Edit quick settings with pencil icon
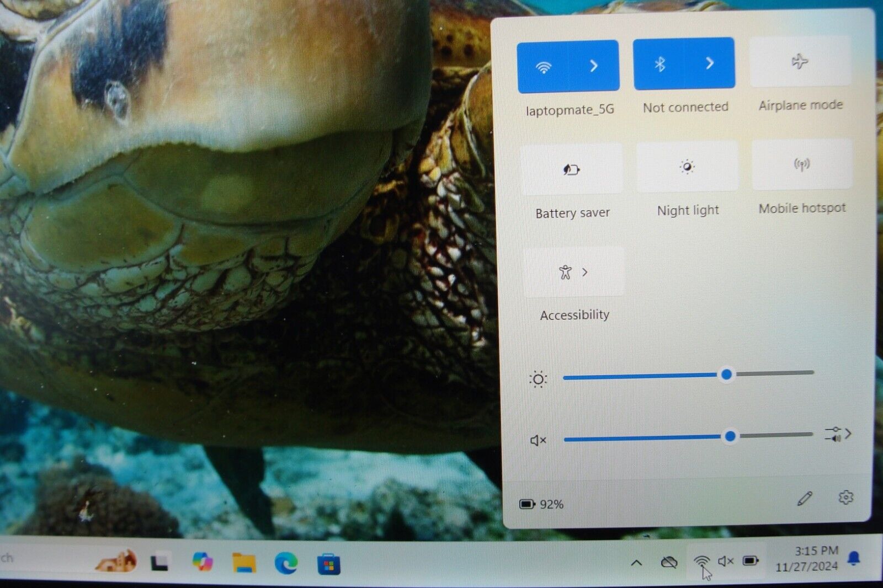This screenshot has height=588, width=883. click(805, 499)
